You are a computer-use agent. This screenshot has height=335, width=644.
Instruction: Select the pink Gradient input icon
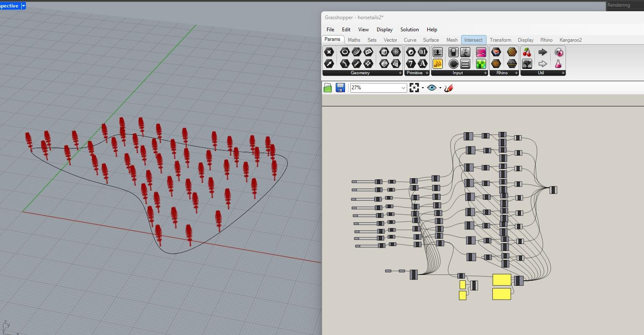coord(481,52)
